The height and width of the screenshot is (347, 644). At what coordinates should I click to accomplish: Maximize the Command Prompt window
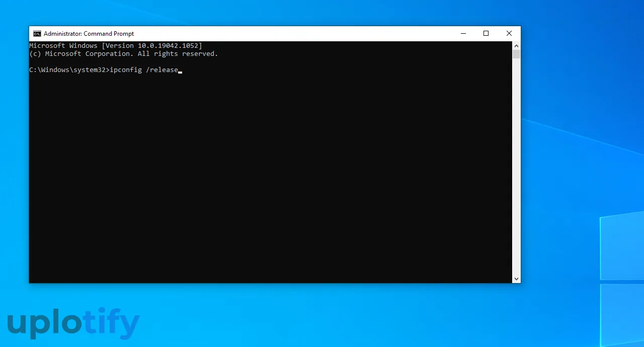(x=486, y=34)
